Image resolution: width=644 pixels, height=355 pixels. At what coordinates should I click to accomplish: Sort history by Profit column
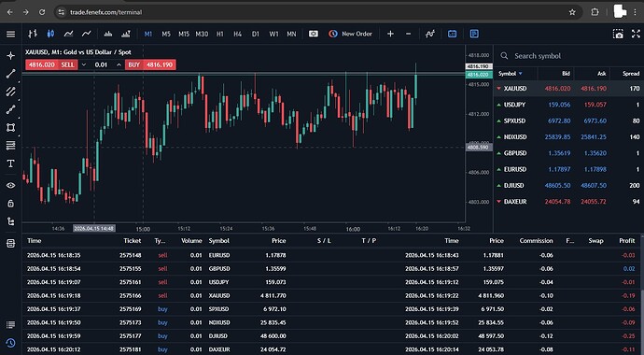tap(627, 241)
